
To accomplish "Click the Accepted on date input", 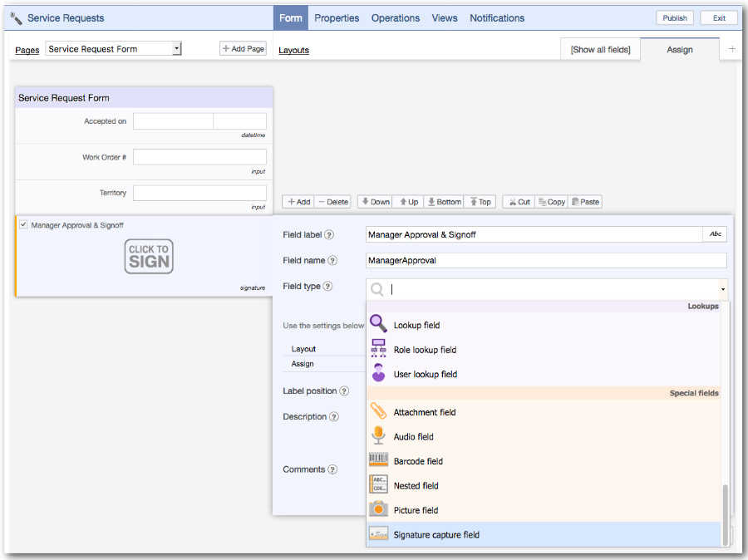I will (173, 121).
